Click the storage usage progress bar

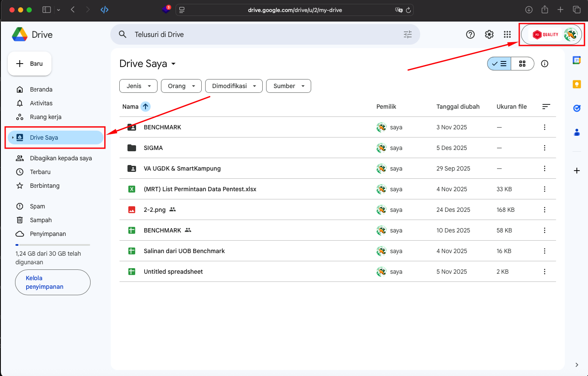[x=52, y=245]
